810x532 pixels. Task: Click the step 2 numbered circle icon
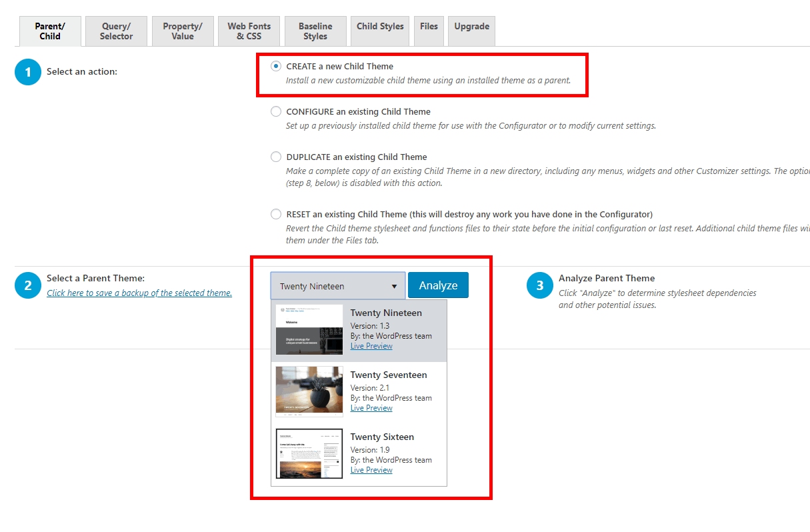click(x=28, y=286)
